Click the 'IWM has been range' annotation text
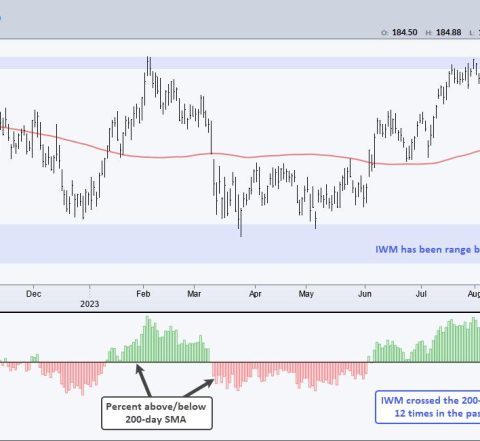Viewport: 480px width, 441px height. pyautogui.click(x=428, y=250)
